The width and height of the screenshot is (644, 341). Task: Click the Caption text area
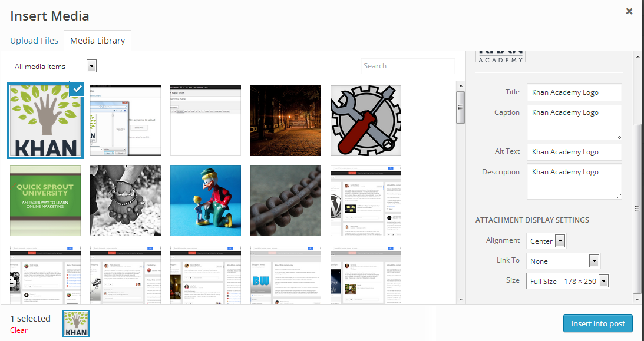(x=574, y=122)
